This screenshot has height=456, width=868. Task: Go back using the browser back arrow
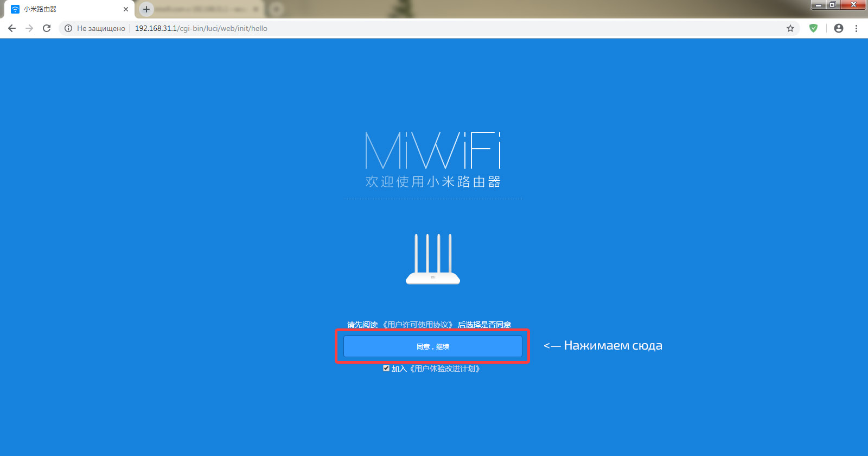[x=12, y=28]
